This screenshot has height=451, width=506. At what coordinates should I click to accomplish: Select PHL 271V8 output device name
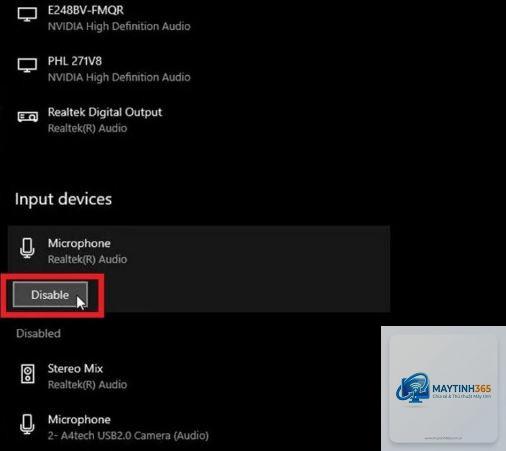[x=75, y=61]
